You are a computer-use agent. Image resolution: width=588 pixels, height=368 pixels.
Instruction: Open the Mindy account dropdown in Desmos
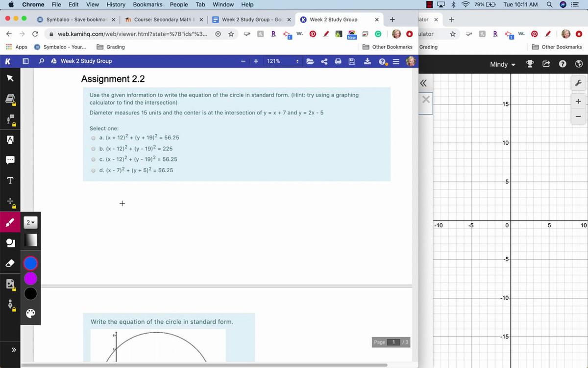click(503, 65)
